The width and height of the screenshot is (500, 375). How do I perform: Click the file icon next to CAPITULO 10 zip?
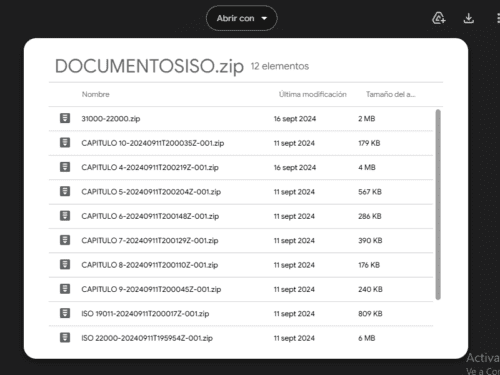65,142
